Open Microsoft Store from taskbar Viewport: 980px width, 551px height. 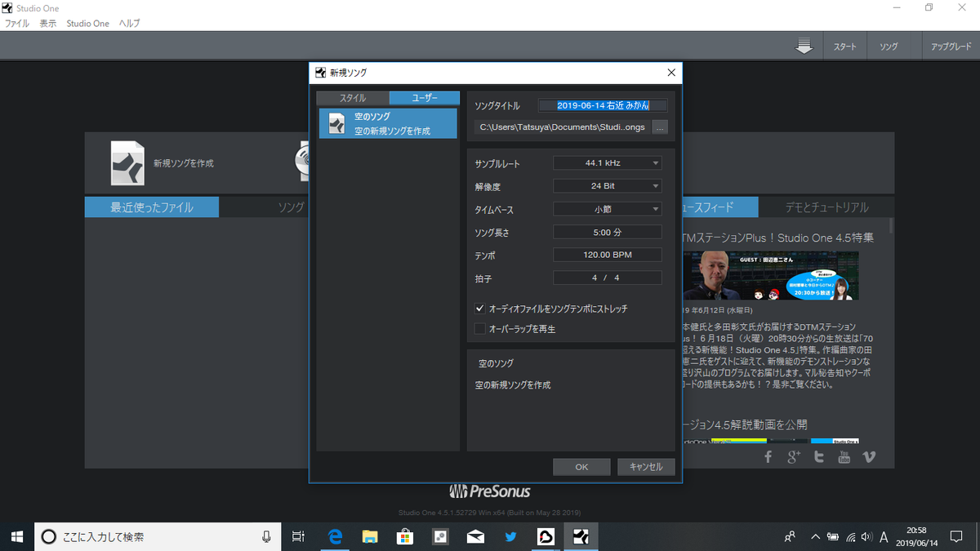point(405,536)
